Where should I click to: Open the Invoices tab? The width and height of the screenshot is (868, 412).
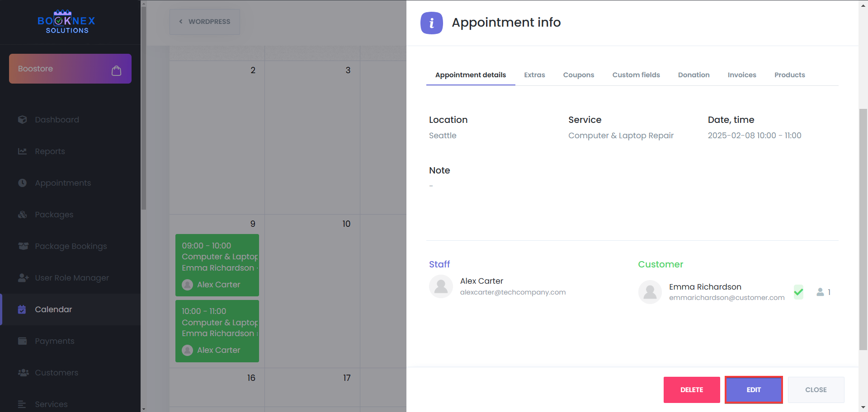[x=742, y=75]
